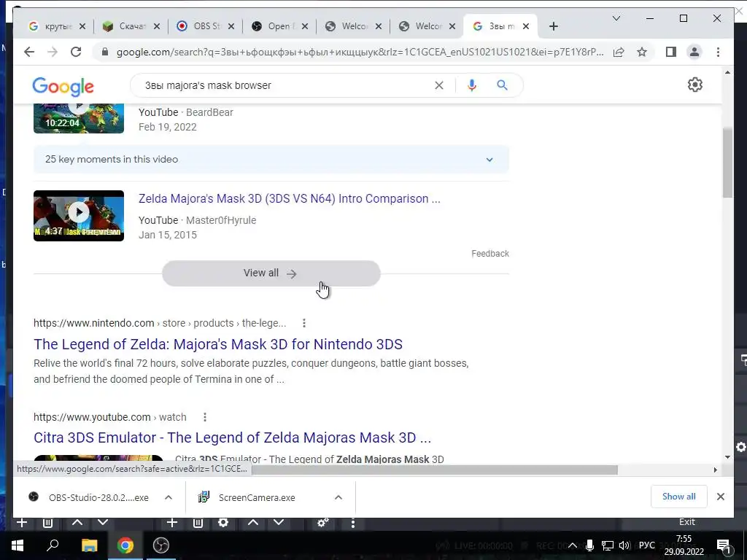
Task: Open the Chrome profile avatar menu
Action: click(694, 52)
